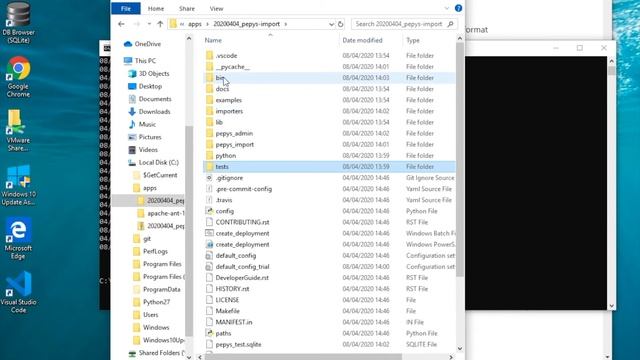Open the Python27 folder in navigation tree
640x360 pixels.
[151, 302]
